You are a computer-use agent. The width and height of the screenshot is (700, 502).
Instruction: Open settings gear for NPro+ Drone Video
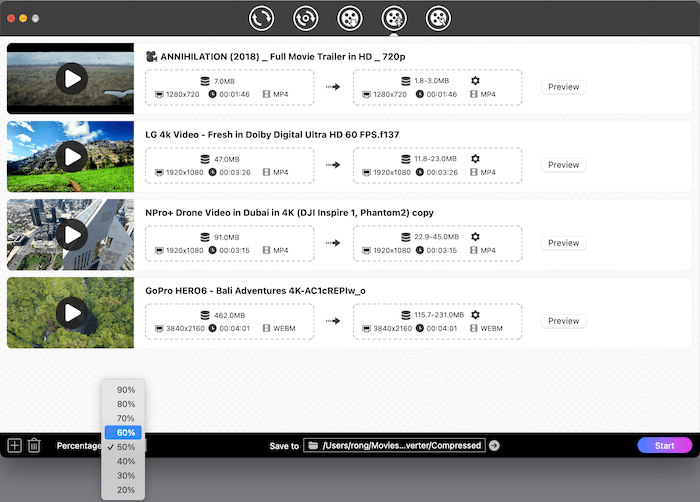475,236
